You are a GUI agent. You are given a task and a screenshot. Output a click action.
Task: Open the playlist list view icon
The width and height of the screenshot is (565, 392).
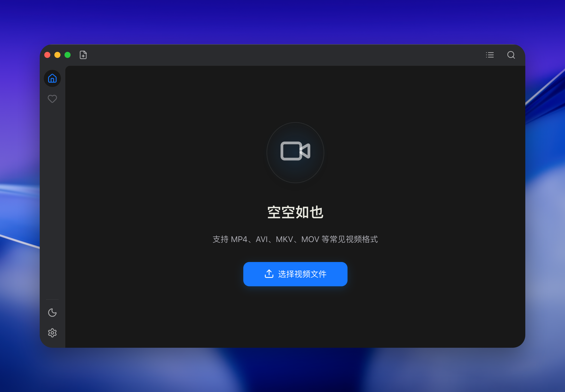point(490,55)
